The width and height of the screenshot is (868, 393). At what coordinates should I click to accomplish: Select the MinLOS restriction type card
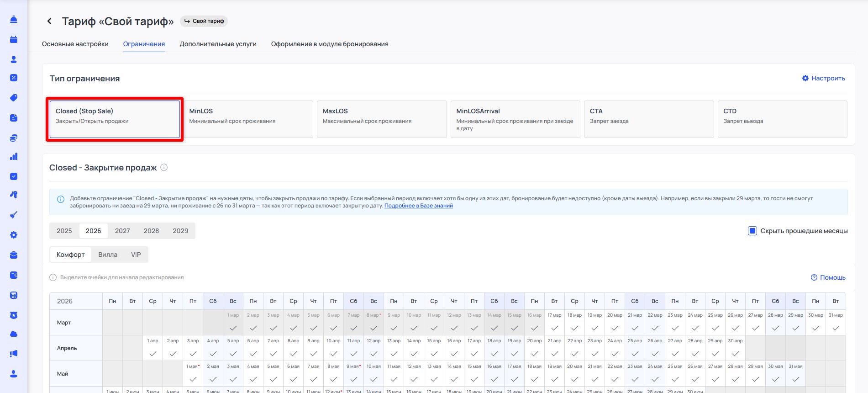[x=248, y=119]
